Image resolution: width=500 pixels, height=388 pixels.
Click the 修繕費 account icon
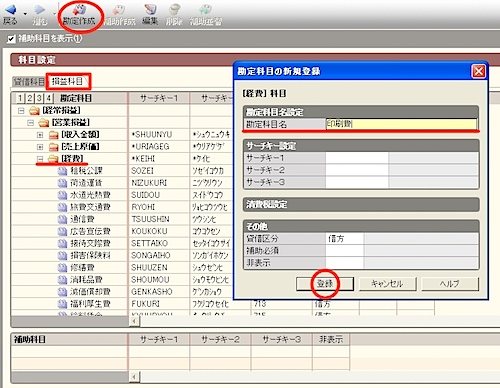pyautogui.click(x=62, y=268)
